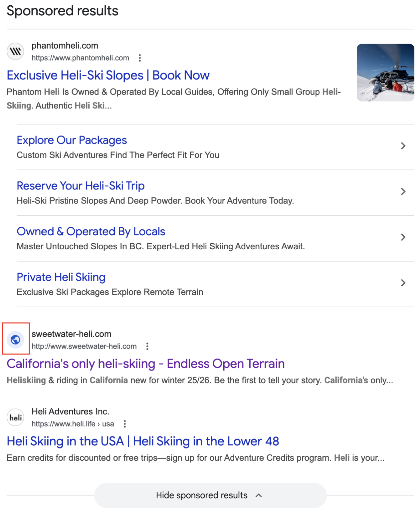The image size is (420, 516).
Task: Collapse using Hide sponsored results button
Action: 210,495
